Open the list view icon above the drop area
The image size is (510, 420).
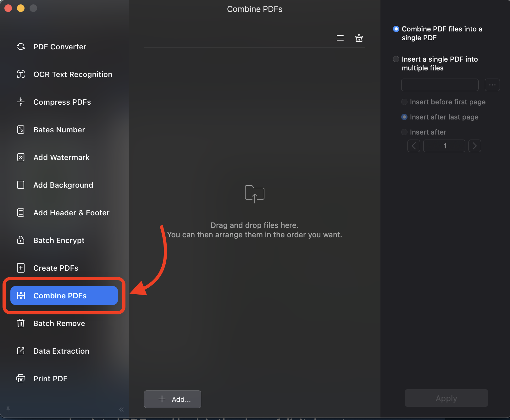point(340,38)
